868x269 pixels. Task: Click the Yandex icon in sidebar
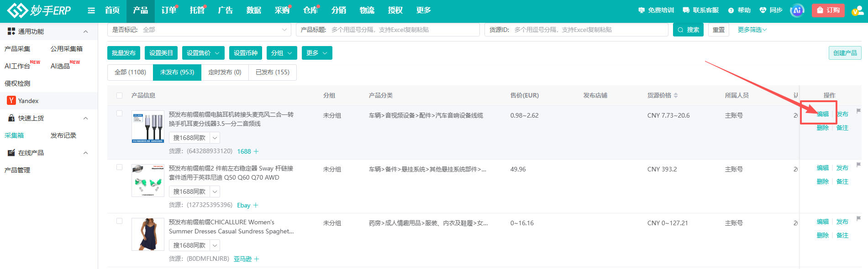11,101
